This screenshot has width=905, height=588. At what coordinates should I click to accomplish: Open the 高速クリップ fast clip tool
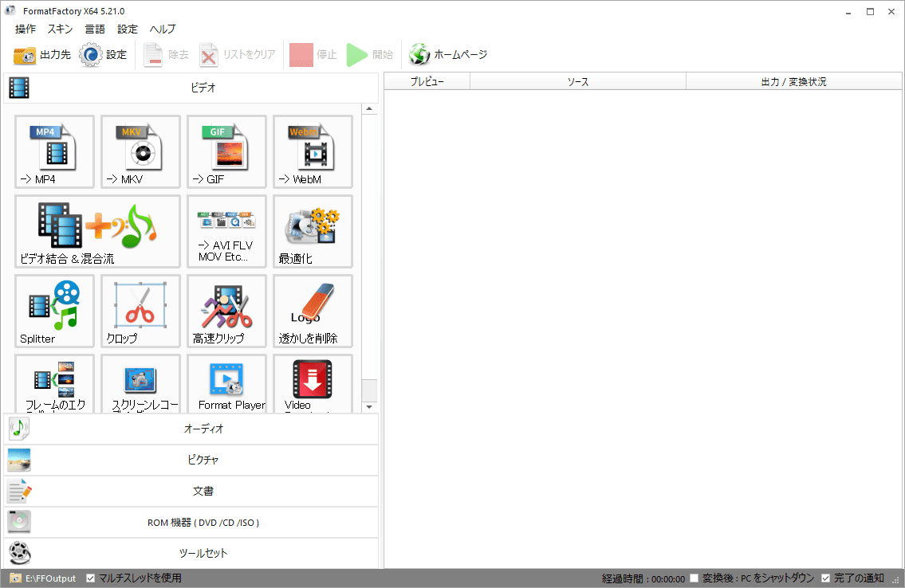click(226, 311)
